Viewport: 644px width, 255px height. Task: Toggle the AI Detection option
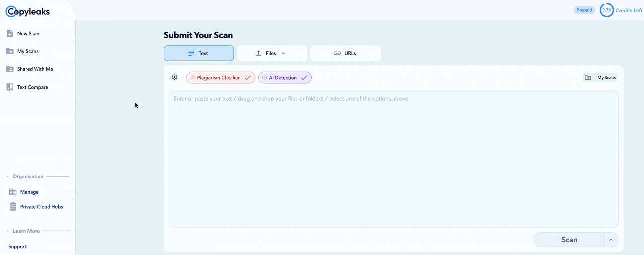point(285,78)
